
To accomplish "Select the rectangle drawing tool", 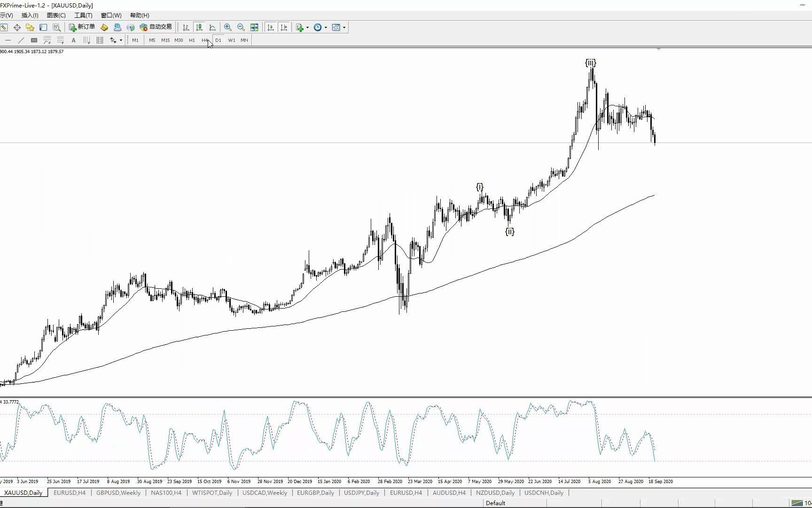I will [x=34, y=40].
